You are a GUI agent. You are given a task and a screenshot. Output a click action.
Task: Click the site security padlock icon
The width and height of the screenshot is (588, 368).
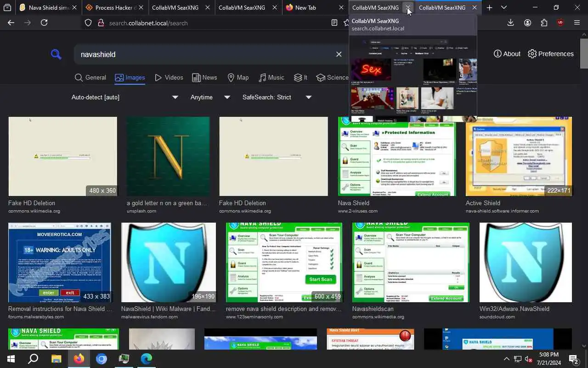[101, 23]
